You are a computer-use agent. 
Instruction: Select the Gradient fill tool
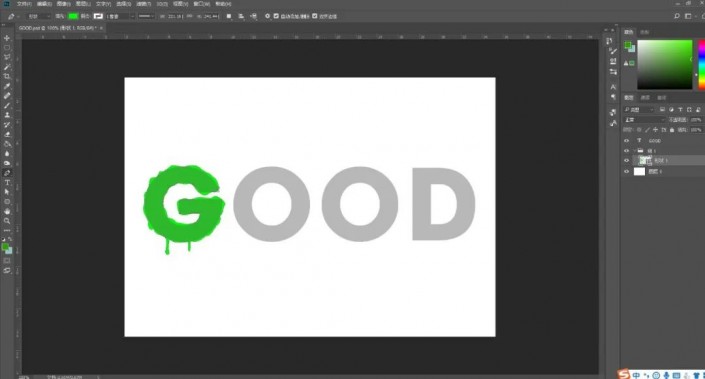pos(7,144)
